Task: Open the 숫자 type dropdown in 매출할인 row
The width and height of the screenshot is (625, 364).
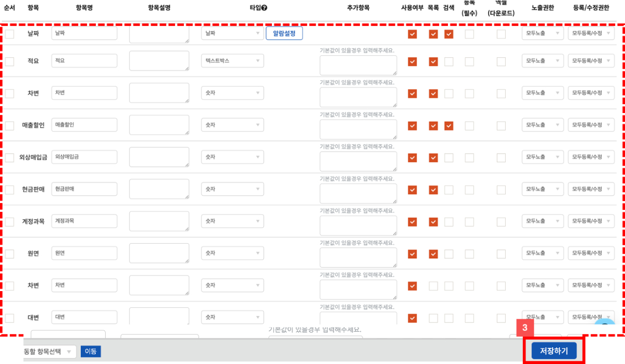Action: [x=232, y=125]
